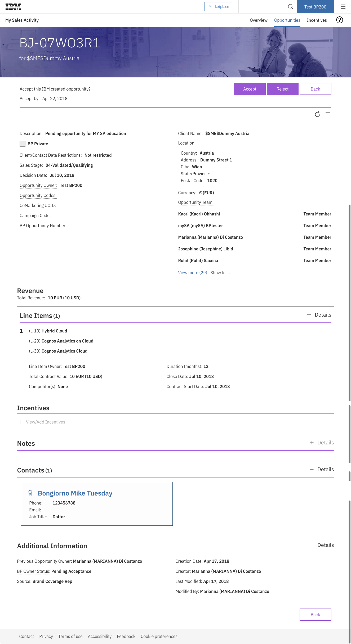The height and width of the screenshot is (644, 351).
Task: Click Hybrid Cloud line item text
Action: [54, 331]
